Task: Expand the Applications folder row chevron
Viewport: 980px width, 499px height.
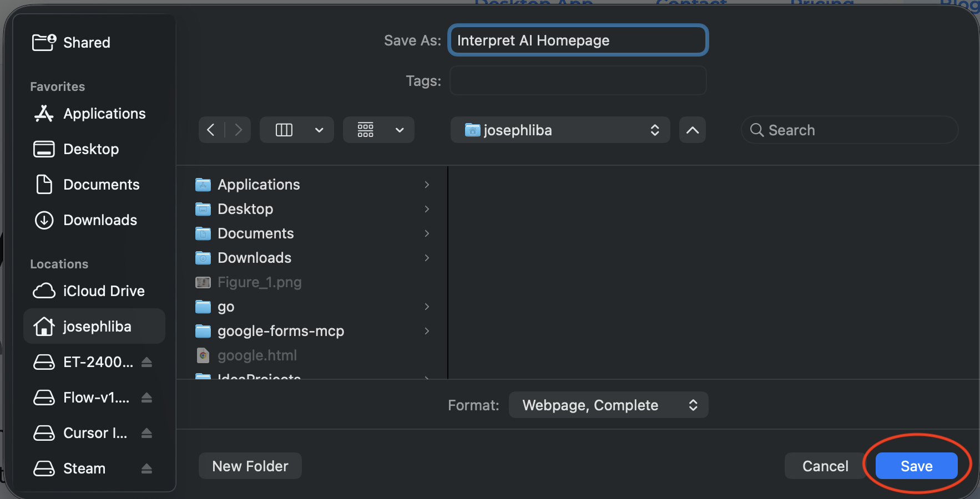Action: tap(427, 185)
